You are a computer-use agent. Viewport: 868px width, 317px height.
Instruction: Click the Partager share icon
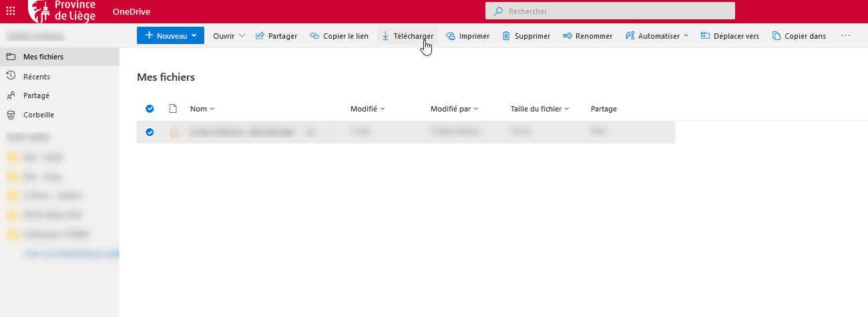260,36
